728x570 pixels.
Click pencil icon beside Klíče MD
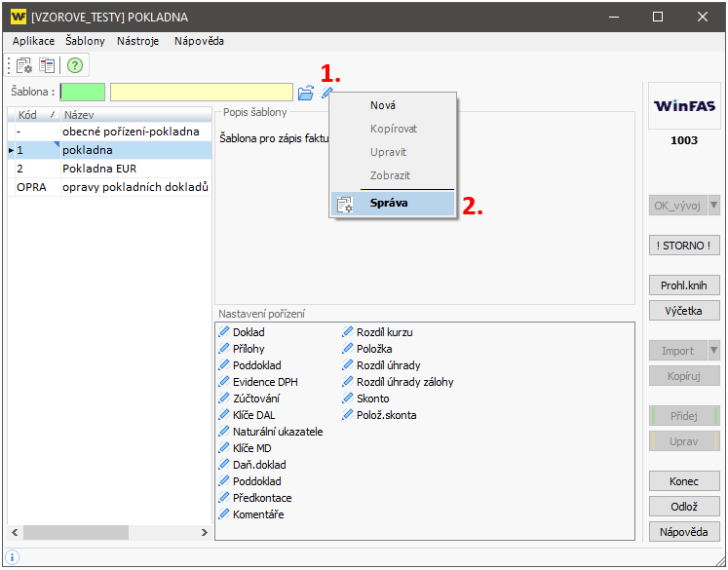click(224, 448)
